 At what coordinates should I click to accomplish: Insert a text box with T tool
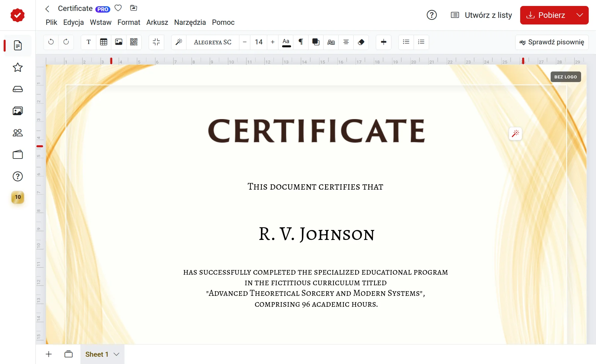click(x=88, y=42)
